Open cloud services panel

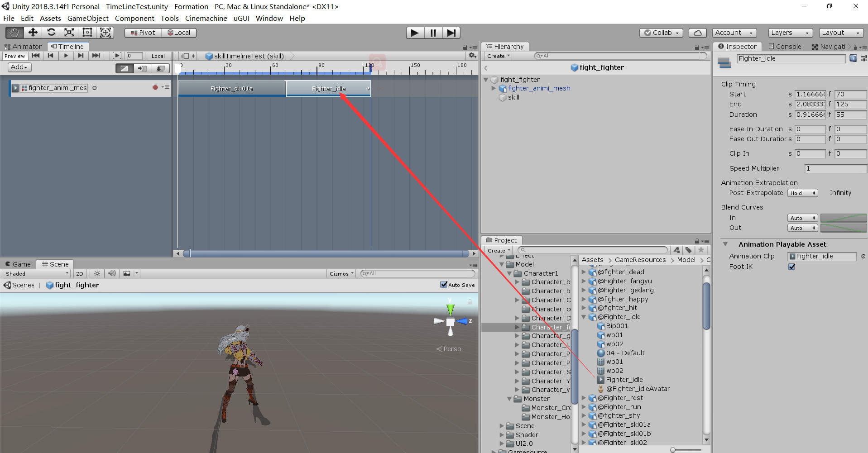[x=698, y=33]
